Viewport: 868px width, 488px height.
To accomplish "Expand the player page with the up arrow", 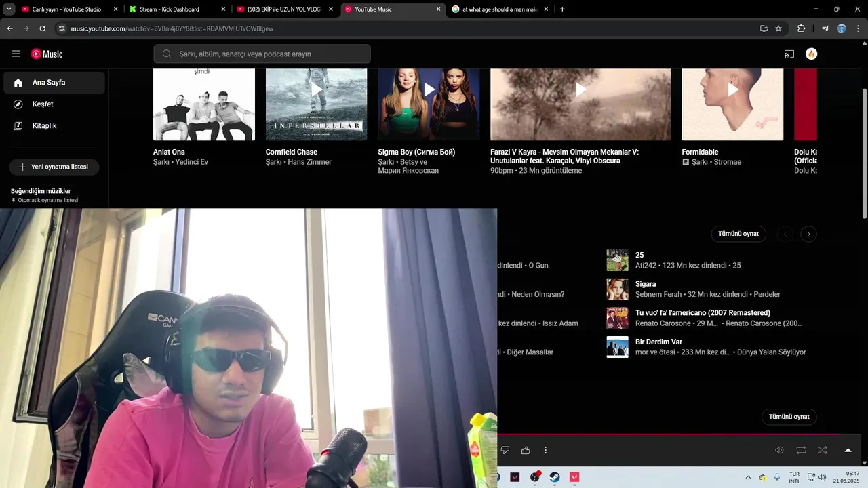I will 848,450.
